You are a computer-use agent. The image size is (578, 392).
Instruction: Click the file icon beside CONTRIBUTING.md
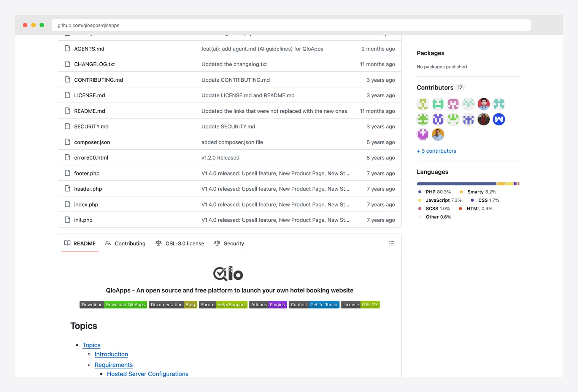(67, 79)
